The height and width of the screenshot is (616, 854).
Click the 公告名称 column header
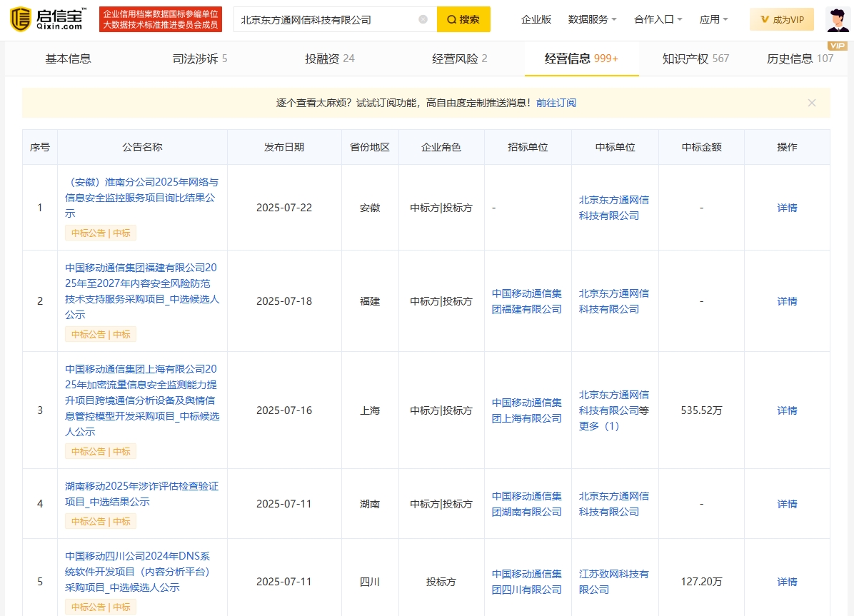[x=142, y=147]
